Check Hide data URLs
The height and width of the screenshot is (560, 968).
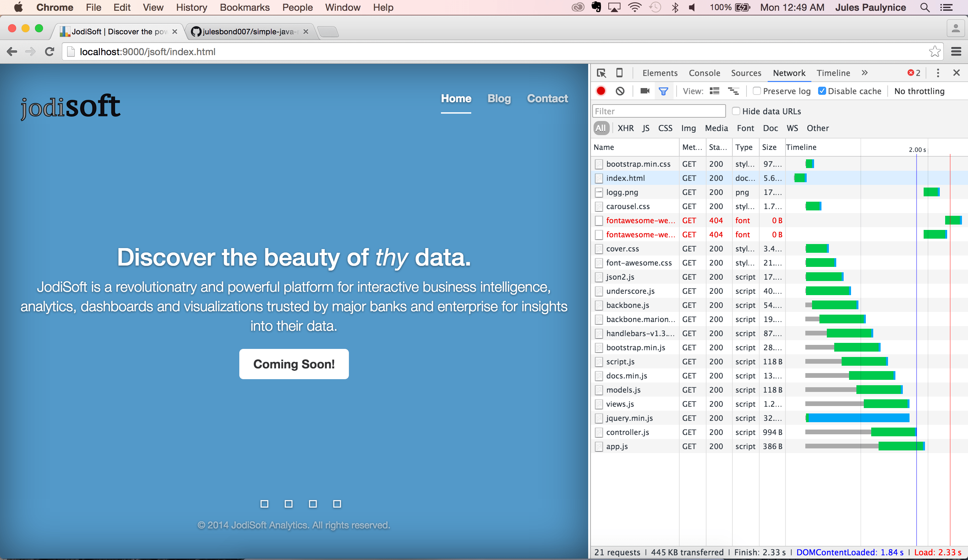(x=736, y=111)
